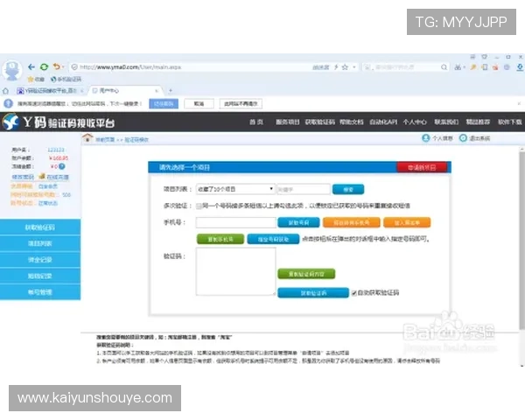Click the browser back arrow button
Viewport: 525px width, 420px height.
tap(31, 66)
